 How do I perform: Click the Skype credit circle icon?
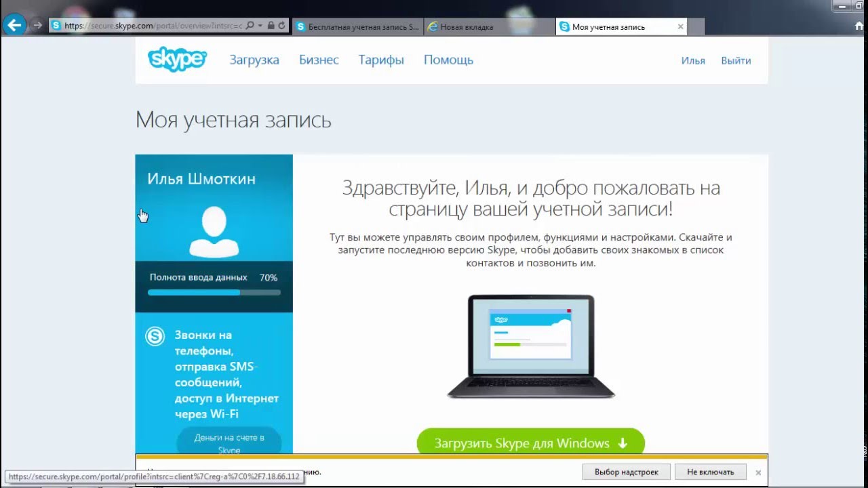(155, 335)
